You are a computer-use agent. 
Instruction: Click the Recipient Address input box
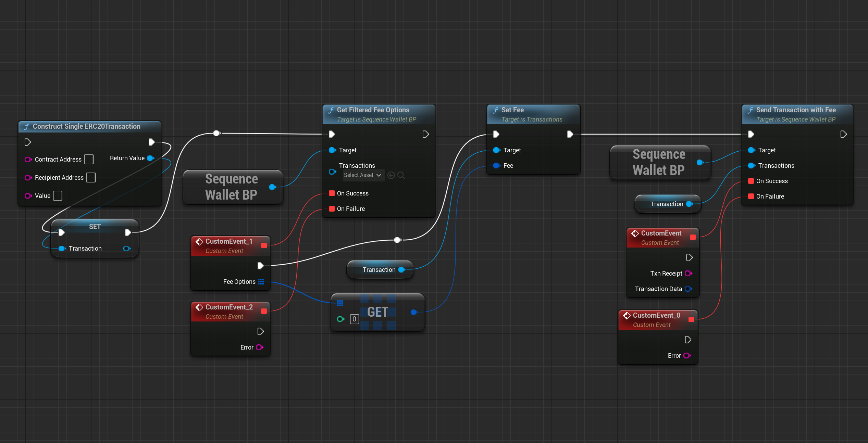91,177
